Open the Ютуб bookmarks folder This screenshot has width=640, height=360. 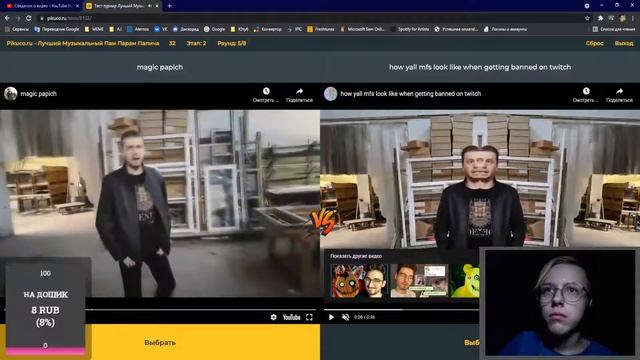click(x=239, y=29)
